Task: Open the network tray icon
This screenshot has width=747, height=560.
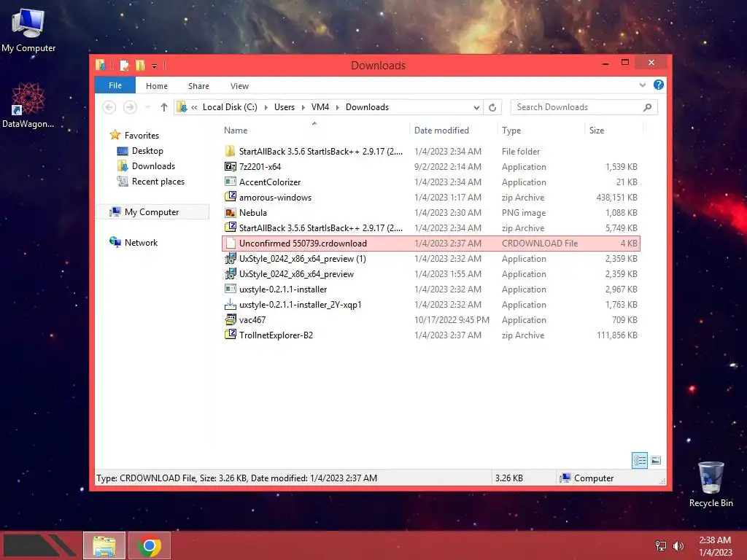Action: tap(660, 546)
